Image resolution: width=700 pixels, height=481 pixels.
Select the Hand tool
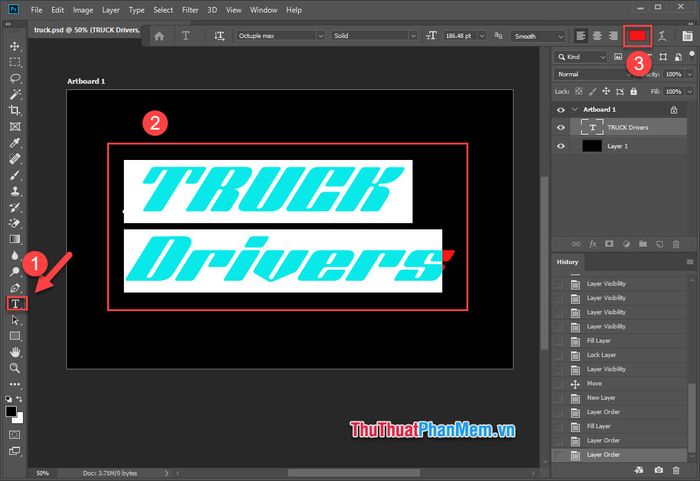tap(15, 352)
